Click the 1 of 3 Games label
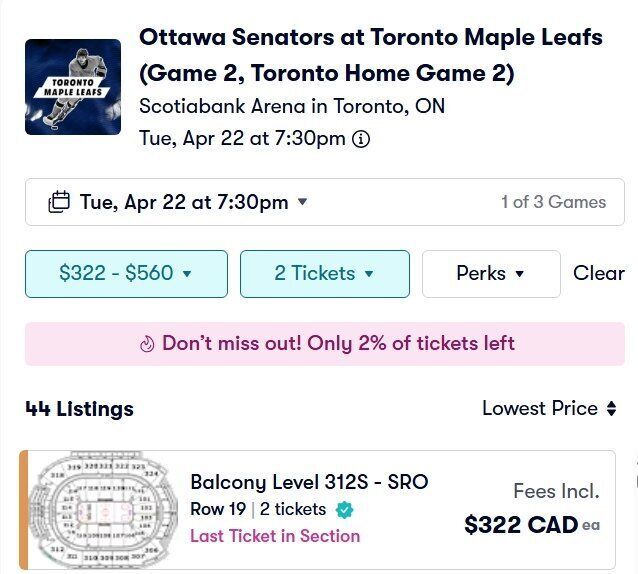The width and height of the screenshot is (638, 574). tap(553, 202)
